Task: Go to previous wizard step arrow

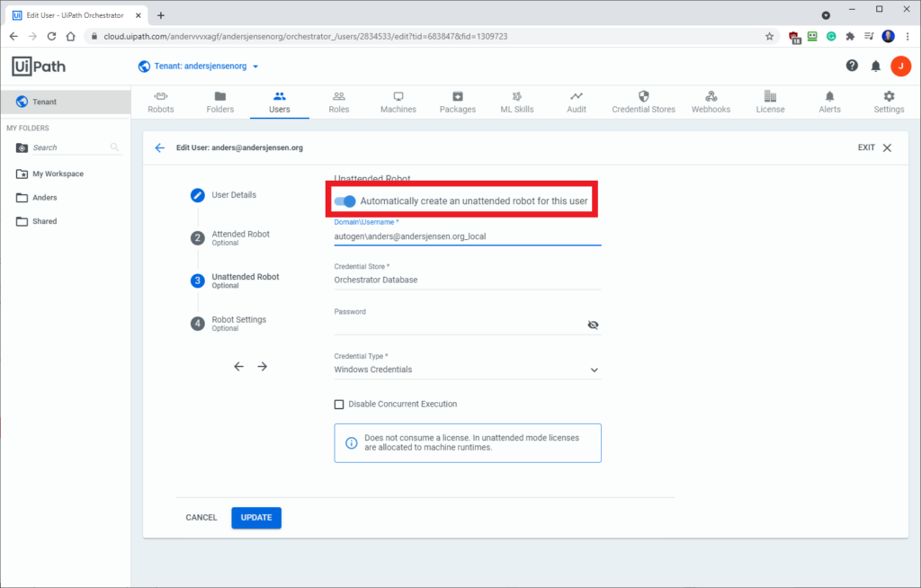Action: coord(238,367)
